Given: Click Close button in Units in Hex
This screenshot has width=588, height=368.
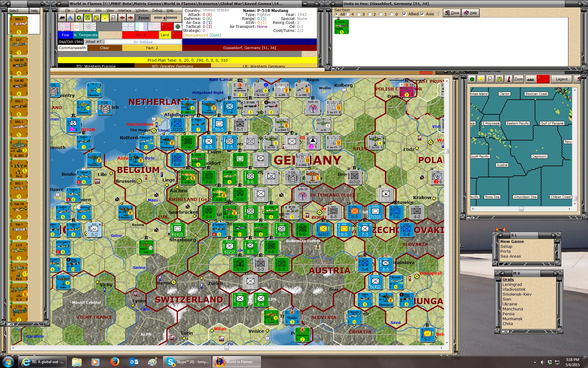Looking at the screenshot, I should pos(452,13).
